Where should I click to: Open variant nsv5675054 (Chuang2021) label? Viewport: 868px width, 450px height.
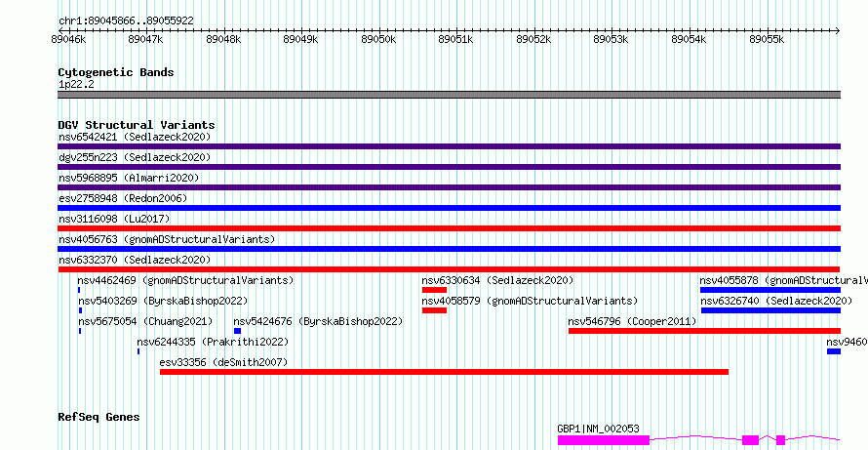click(145, 321)
